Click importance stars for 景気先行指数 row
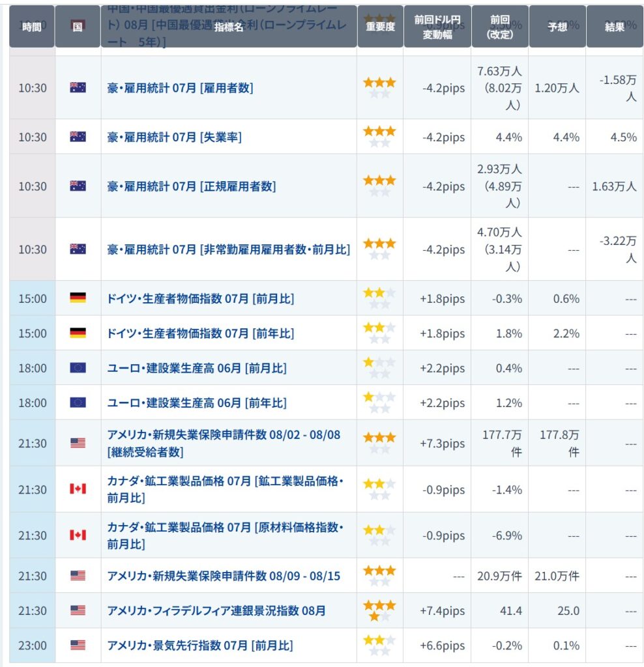The image size is (644, 667). click(x=379, y=646)
